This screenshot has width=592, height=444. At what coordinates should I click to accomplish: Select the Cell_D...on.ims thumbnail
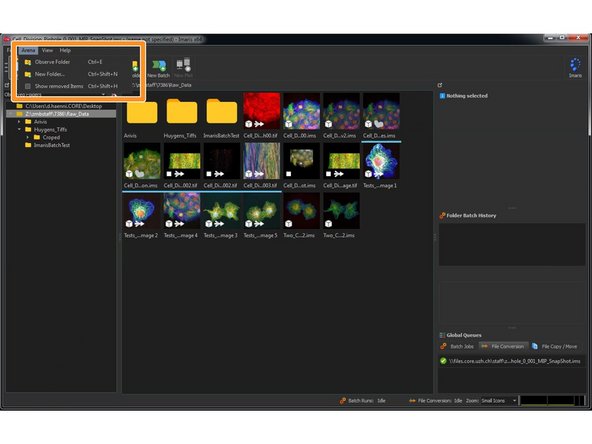tap(142, 161)
